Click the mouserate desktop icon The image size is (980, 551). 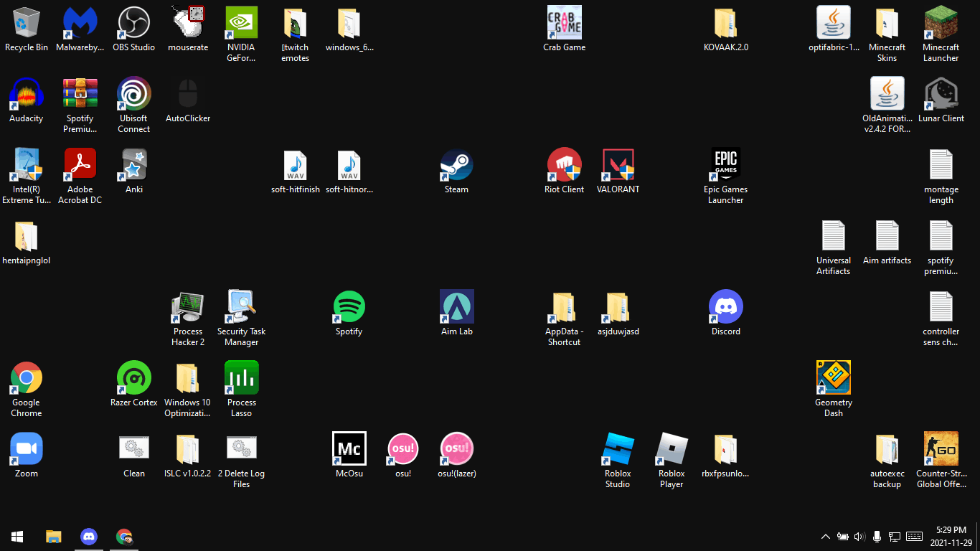tap(188, 23)
